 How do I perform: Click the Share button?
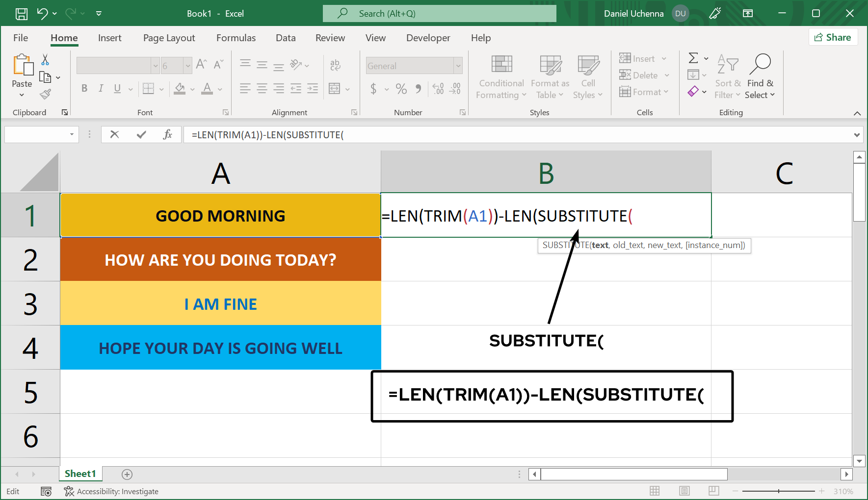pyautogui.click(x=833, y=37)
